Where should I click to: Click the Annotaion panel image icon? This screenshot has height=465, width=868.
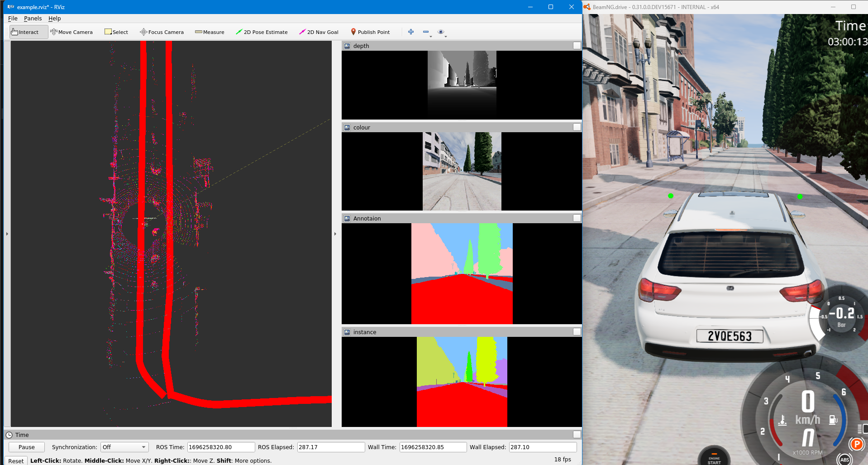pos(347,219)
